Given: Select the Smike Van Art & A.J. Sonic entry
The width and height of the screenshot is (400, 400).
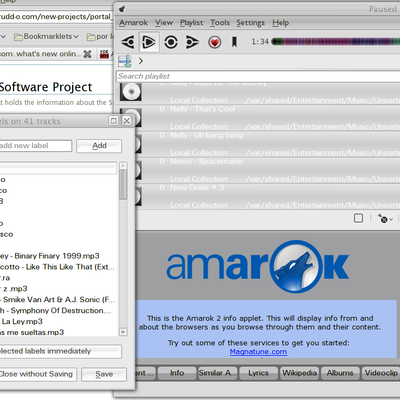Looking at the screenshot, I should pos(58,300).
